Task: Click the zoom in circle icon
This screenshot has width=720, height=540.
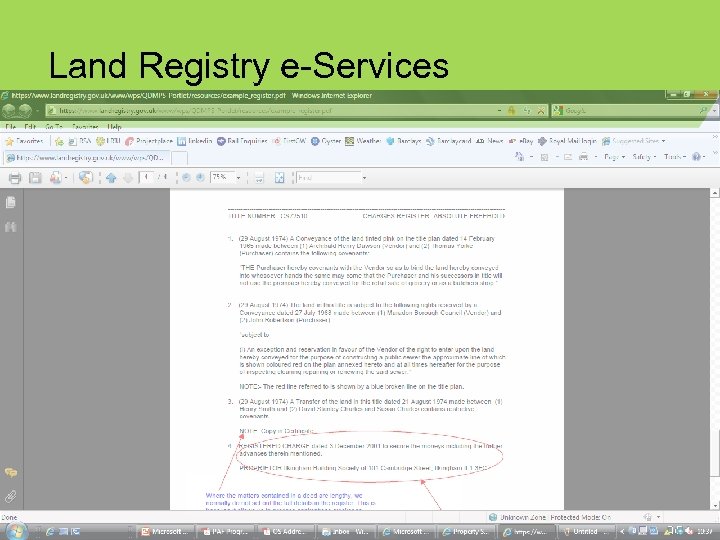Action: click(201, 177)
